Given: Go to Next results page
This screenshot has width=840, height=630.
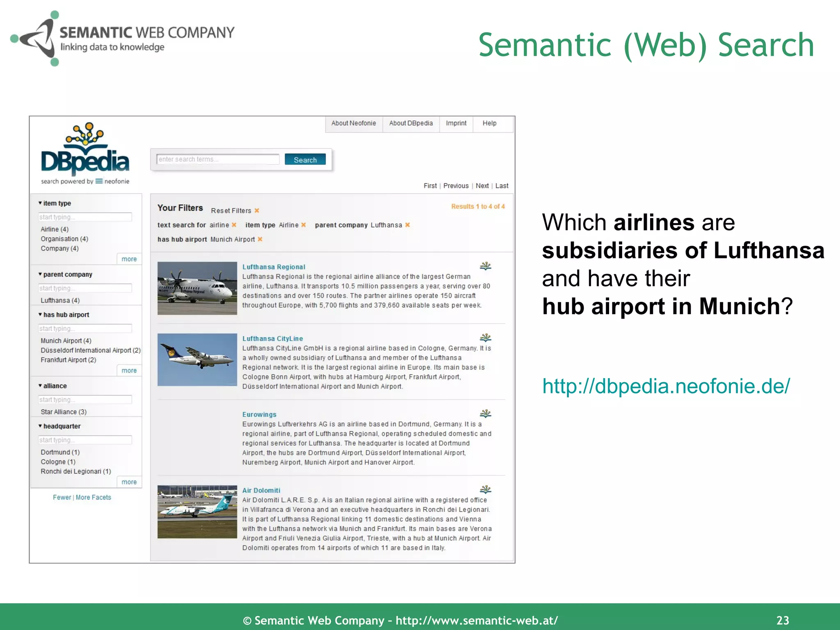Looking at the screenshot, I should (482, 186).
